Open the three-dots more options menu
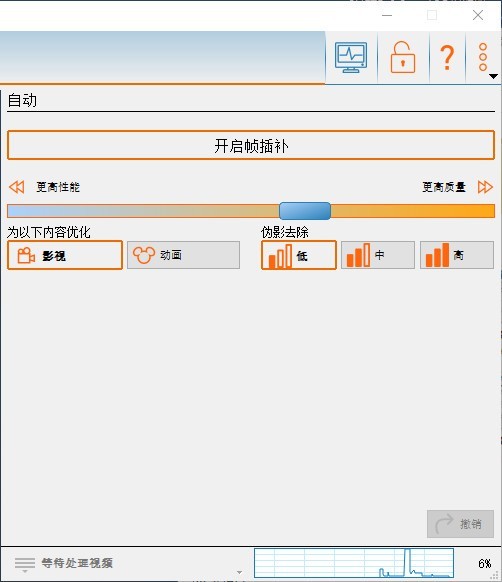 coord(483,57)
